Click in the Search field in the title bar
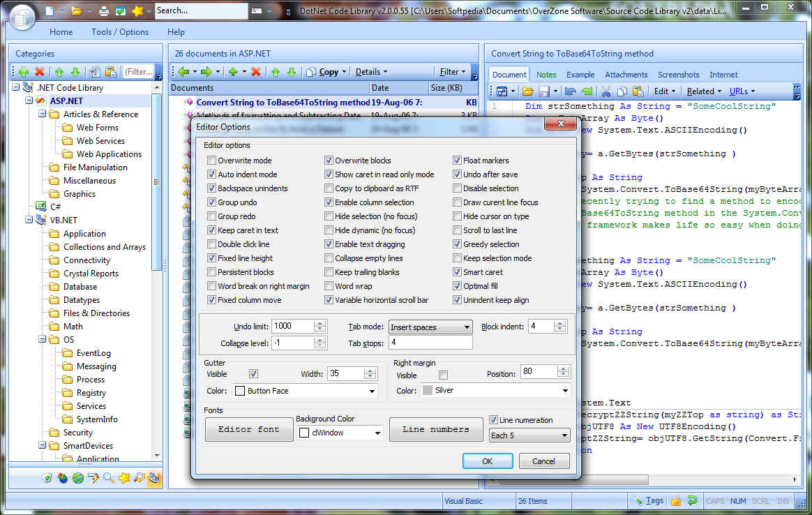Image resolution: width=812 pixels, height=515 pixels. [x=201, y=11]
